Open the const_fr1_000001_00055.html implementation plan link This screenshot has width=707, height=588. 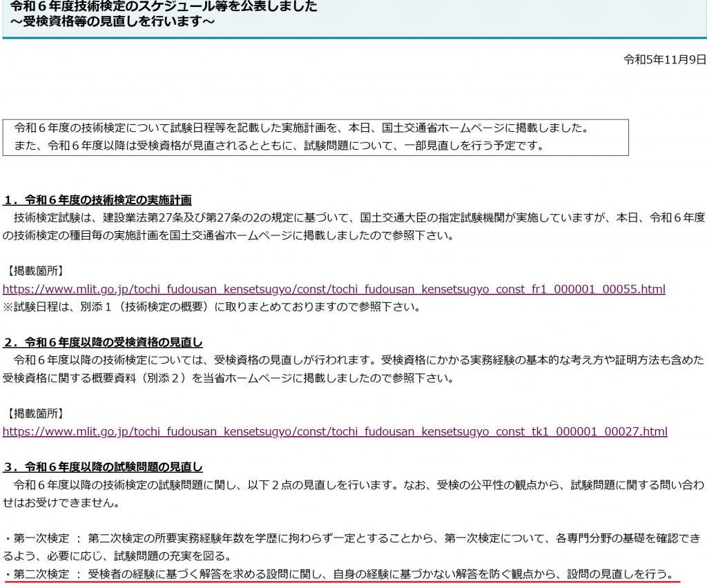pyautogui.click(x=334, y=288)
